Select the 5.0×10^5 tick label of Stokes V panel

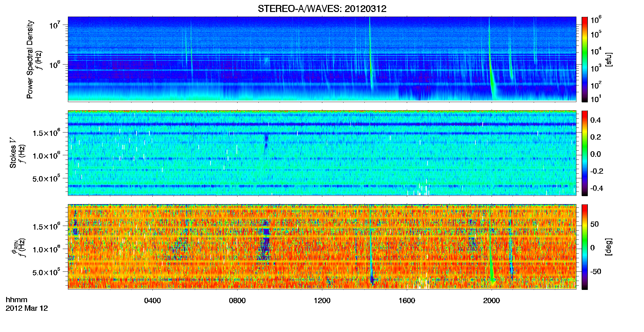click(x=46, y=178)
